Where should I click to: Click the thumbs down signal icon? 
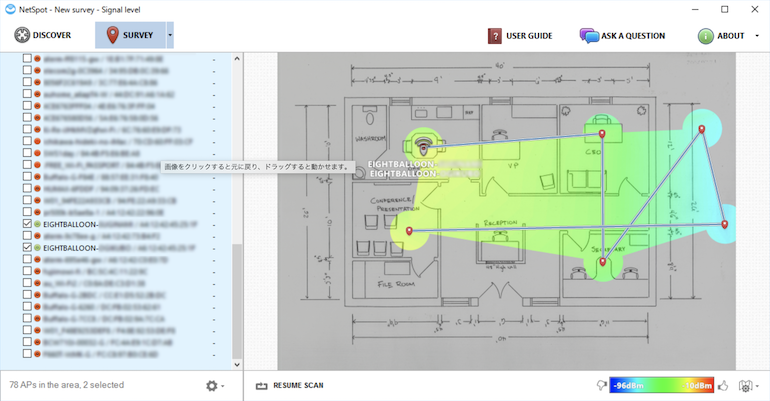[x=601, y=385]
